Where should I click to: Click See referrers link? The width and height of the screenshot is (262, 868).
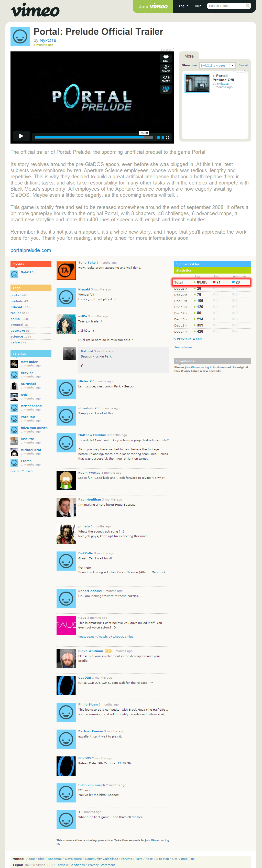(183, 348)
